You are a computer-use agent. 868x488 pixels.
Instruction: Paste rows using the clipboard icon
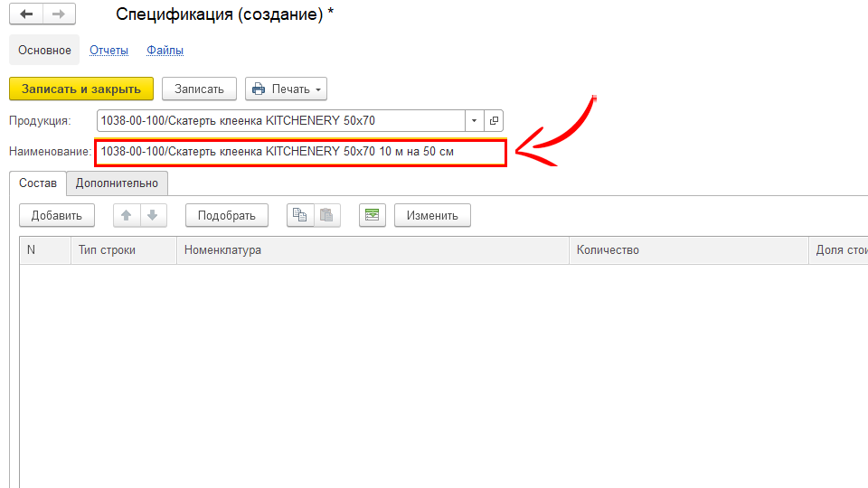[326, 215]
